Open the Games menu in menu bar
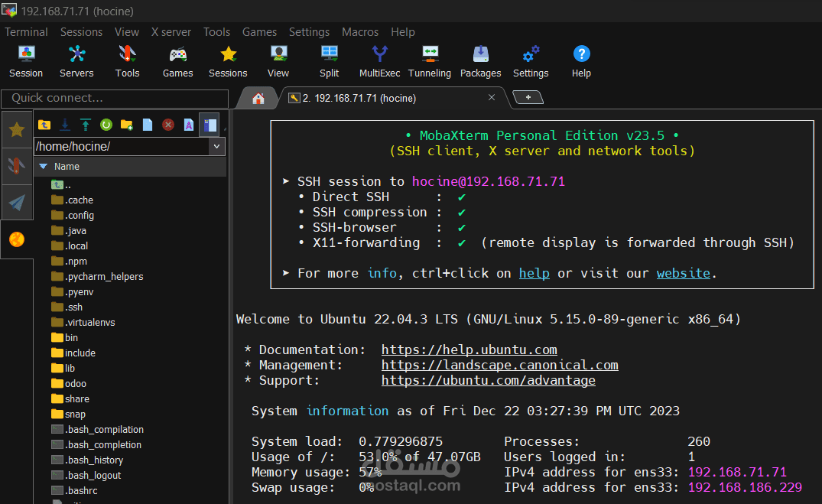The height and width of the screenshot is (504, 822). coord(259,32)
